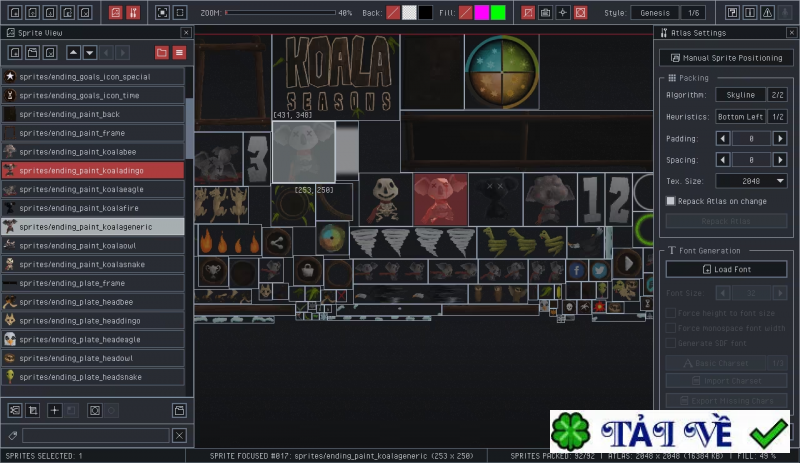This screenshot has height=463, width=800.
Task: Select the magenta Fill swatch
Action: pos(482,13)
